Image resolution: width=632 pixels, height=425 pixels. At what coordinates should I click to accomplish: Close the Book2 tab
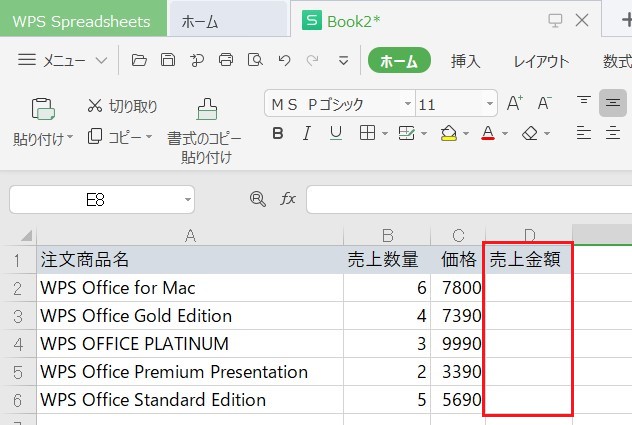[582, 20]
